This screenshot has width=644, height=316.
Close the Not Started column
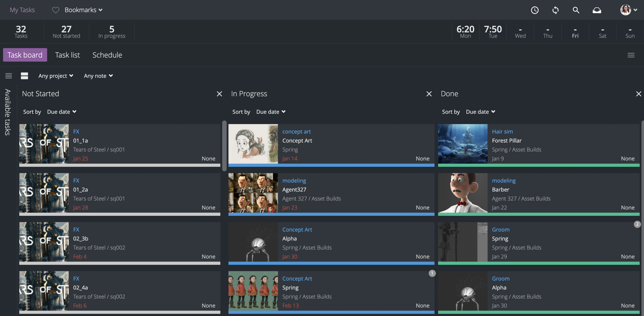219,94
